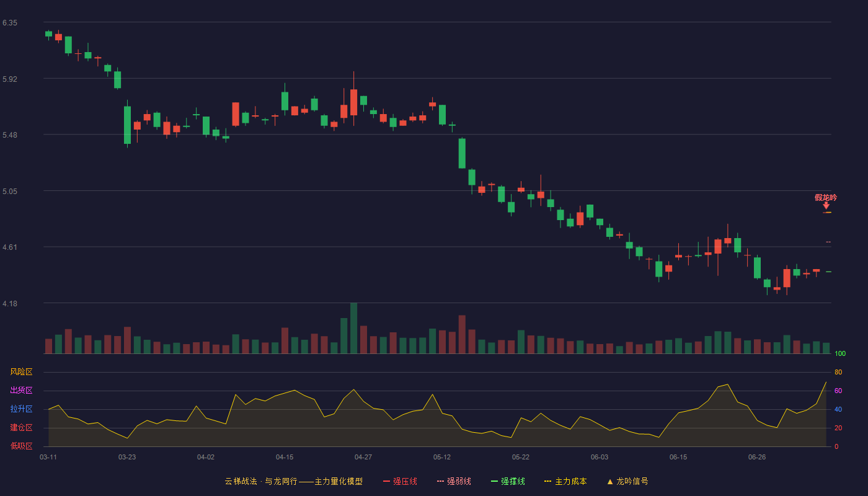Screen dimensions: 868x496
Task: Click the 03-11 date label
Action: pos(48,457)
